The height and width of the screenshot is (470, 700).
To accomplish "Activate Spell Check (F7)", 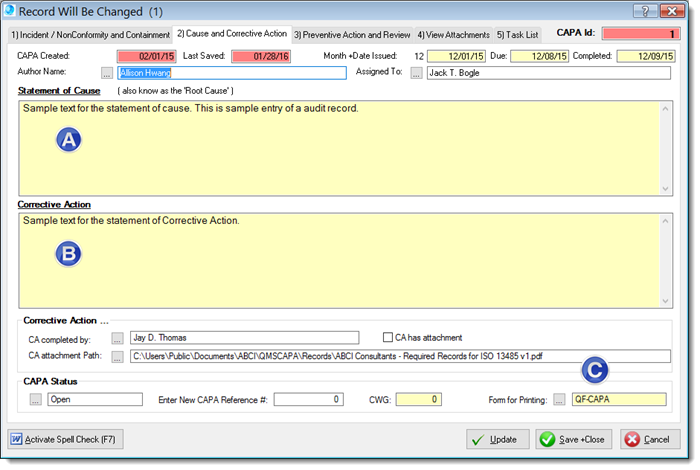I will [63, 440].
